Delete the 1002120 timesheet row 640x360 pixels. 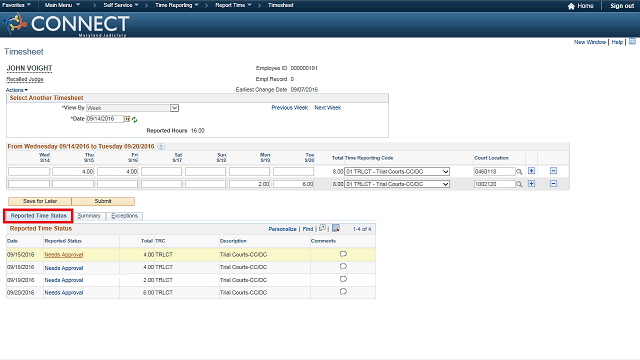553,184
